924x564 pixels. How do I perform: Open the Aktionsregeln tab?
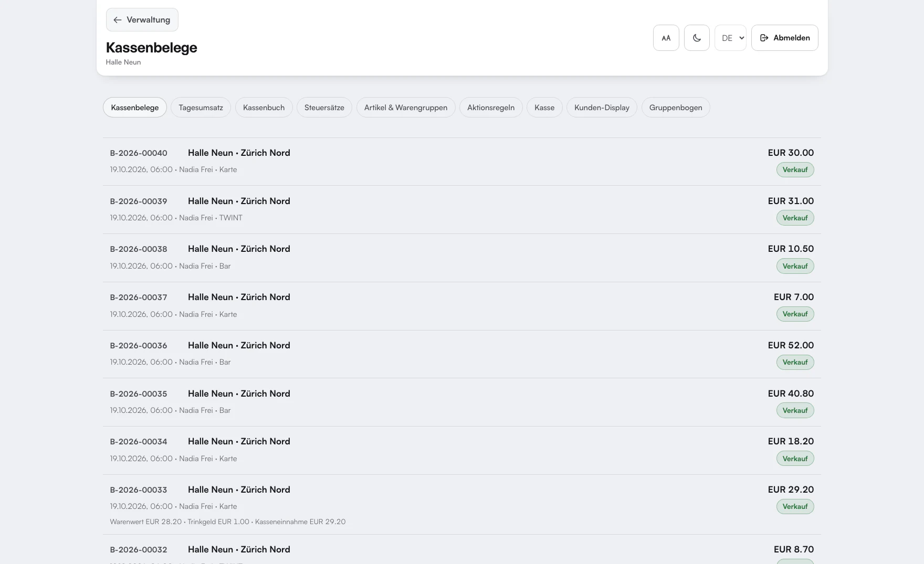tap(491, 108)
